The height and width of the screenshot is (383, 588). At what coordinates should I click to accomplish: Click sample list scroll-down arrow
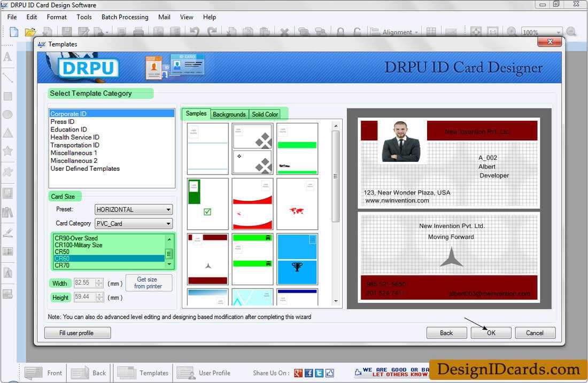tap(336, 301)
